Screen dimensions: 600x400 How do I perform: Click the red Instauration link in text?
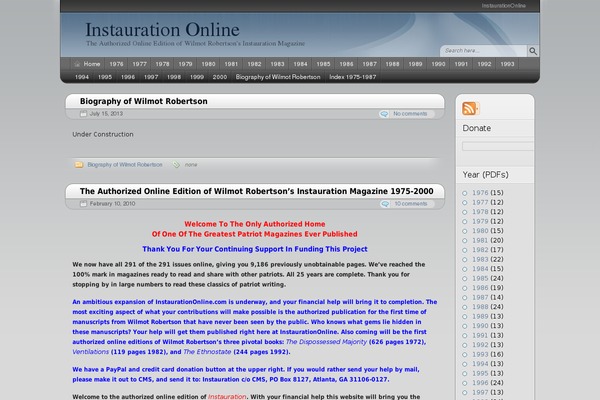click(227, 397)
